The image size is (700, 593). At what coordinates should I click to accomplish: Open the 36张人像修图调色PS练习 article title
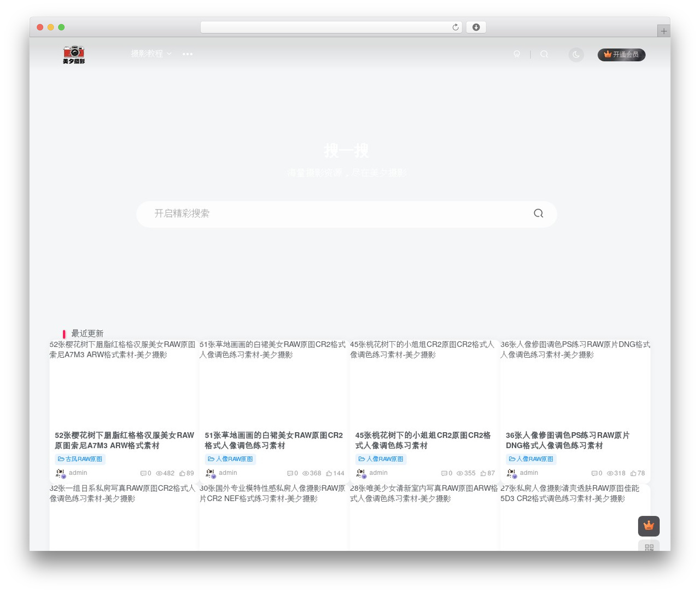point(568,440)
